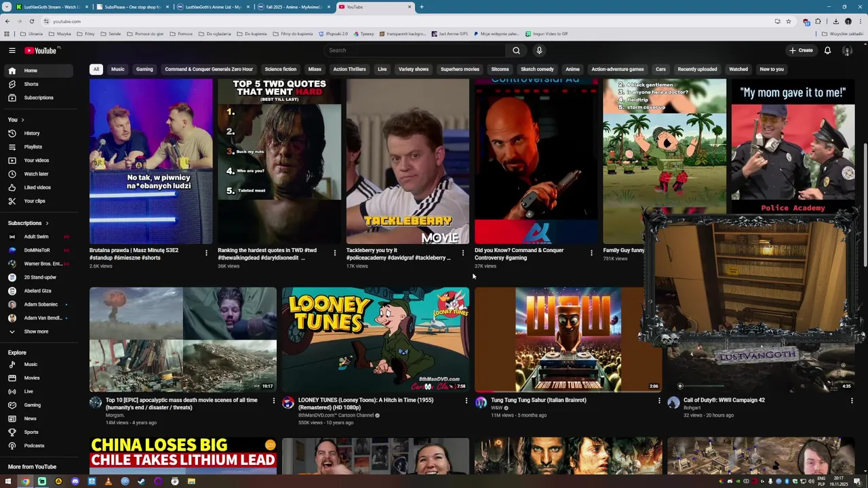The image size is (868, 488).
Task: Open the Ubrania bookmarks folder
Action: (31, 33)
